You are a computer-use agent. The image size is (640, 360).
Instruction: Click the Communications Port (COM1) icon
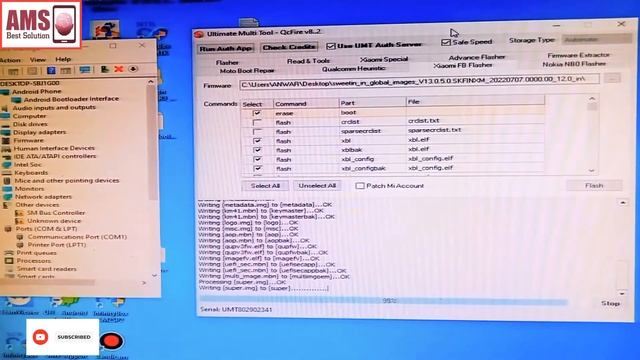[x=20, y=237]
